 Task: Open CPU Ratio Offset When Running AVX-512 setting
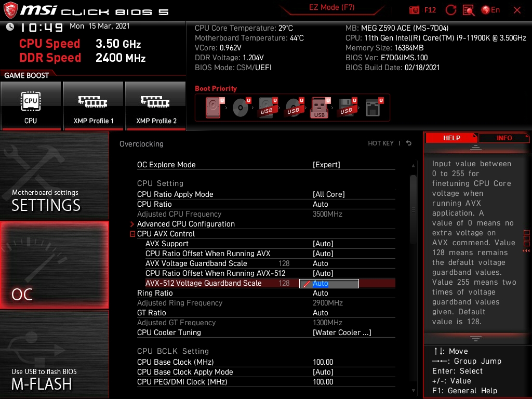[x=270, y=273]
